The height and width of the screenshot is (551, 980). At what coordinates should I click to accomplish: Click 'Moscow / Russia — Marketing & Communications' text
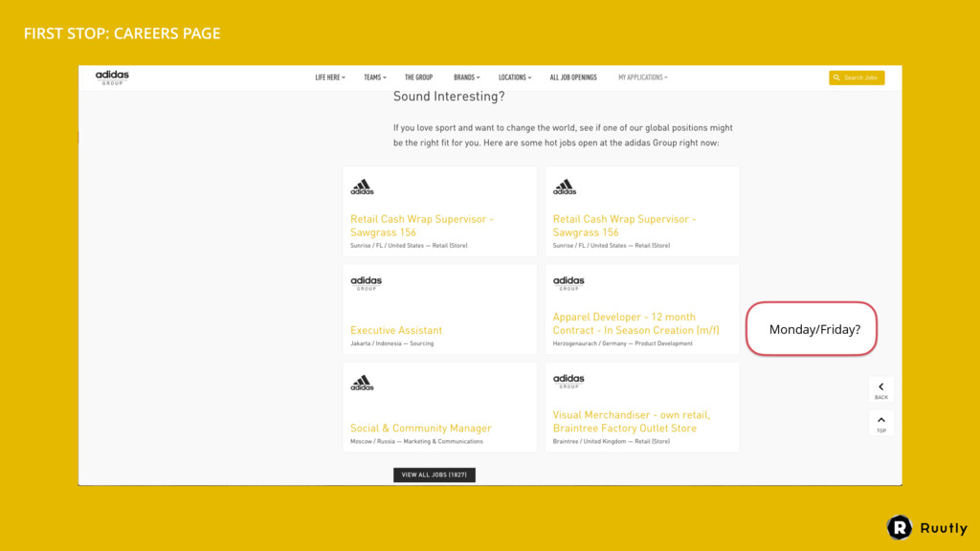coord(416,442)
